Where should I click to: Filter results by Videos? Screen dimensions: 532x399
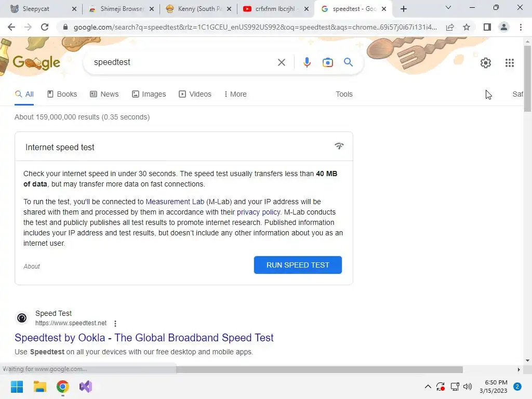(195, 94)
